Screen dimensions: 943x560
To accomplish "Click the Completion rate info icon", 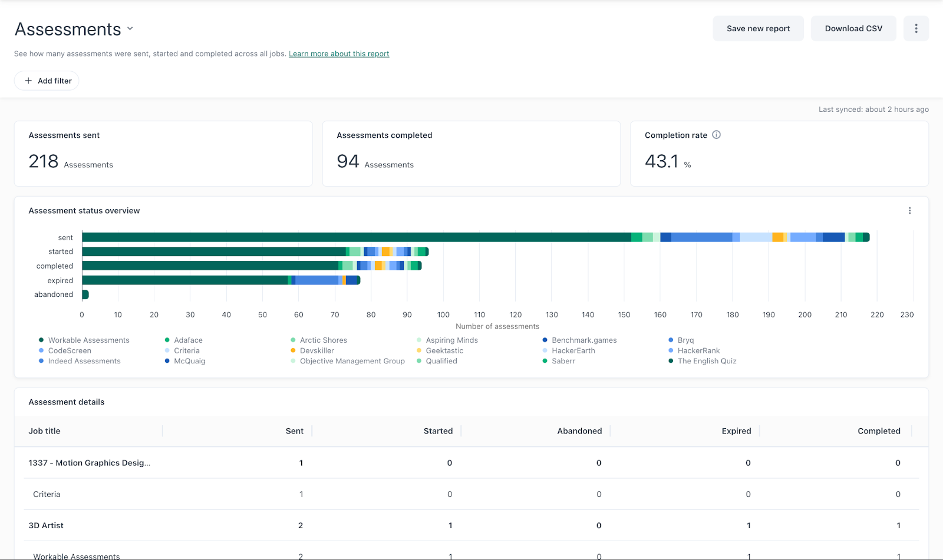I will [716, 135].
